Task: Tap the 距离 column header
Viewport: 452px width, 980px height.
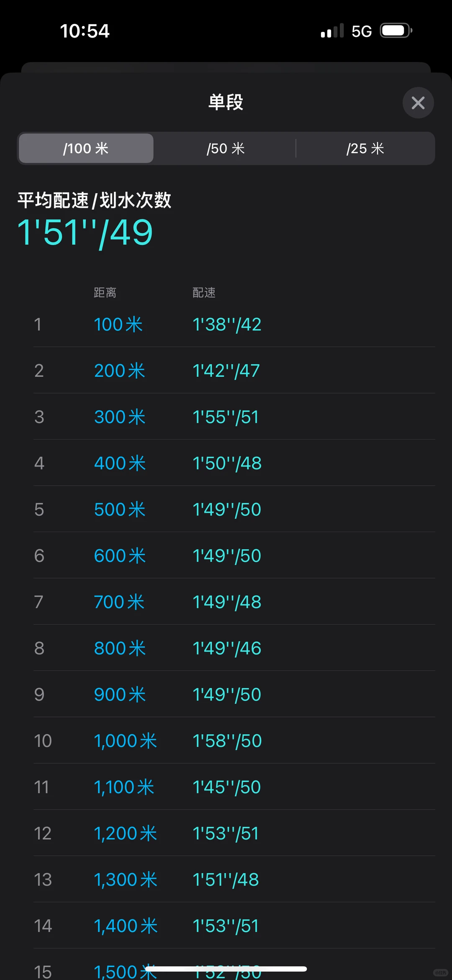Action: tap(105, 292)
